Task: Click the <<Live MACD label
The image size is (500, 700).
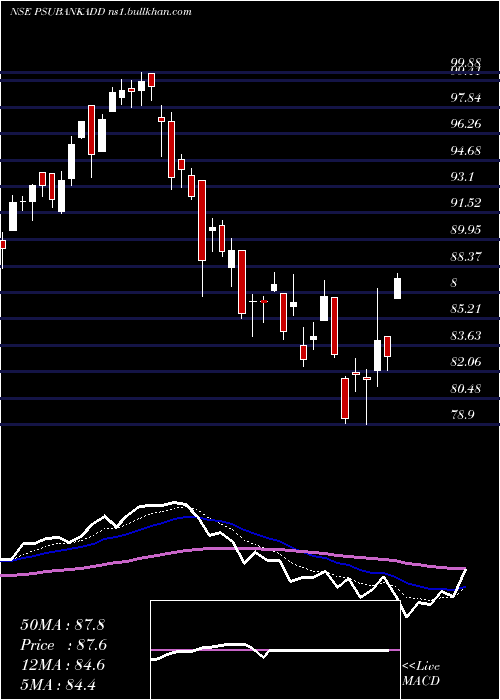Action: [421, 674]
